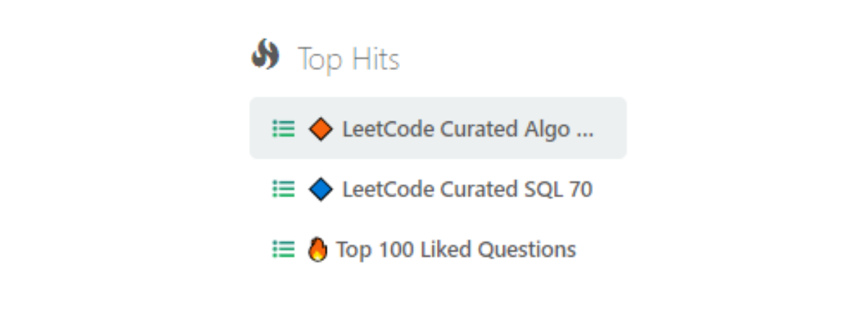The height and width of the screenshot is (313, 868).
Task: Click the blue diamond icon
Action: pos(320,189)
